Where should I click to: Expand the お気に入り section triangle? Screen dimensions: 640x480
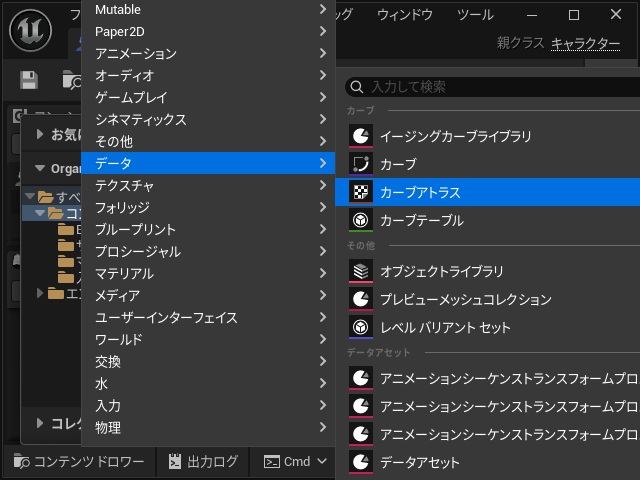40,134
